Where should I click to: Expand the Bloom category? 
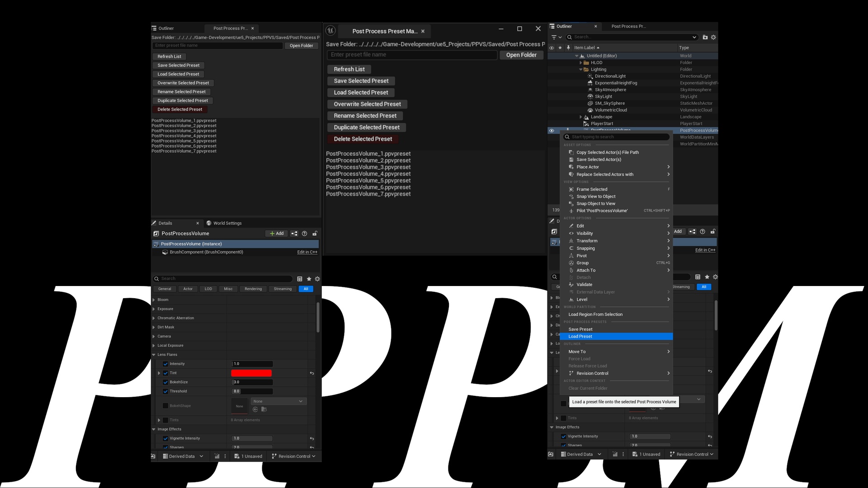[154, 300]
